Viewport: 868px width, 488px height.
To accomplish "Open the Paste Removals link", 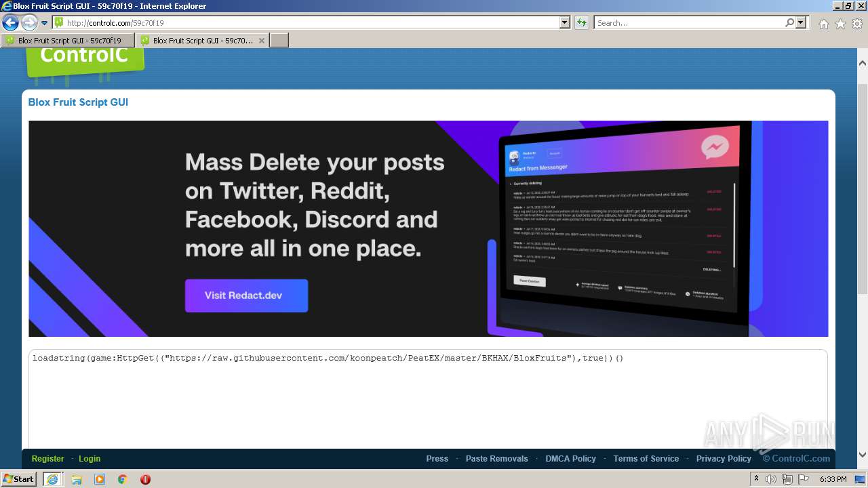I will (x=497, y=459).
